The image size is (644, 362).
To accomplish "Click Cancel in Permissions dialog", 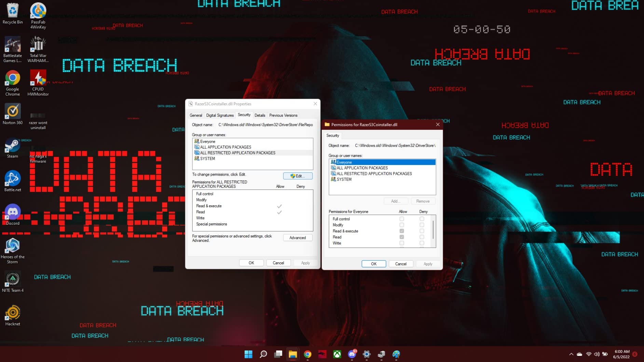I will (401, 264).
